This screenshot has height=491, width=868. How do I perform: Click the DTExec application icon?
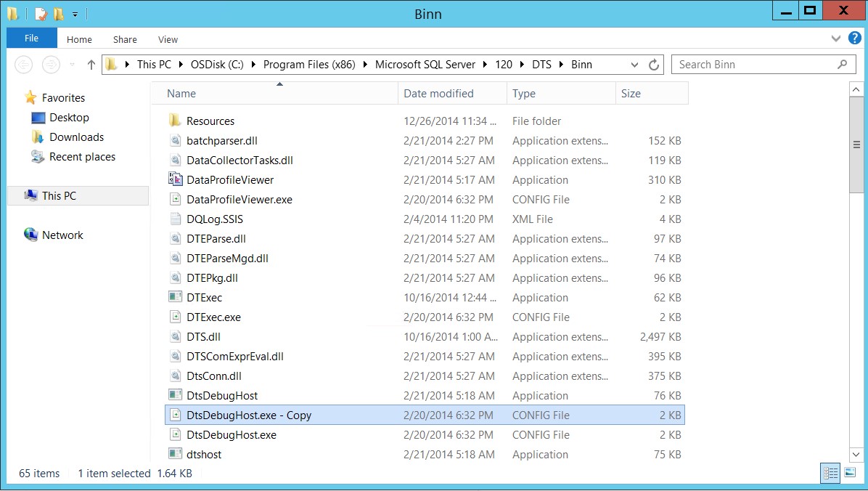175,298
